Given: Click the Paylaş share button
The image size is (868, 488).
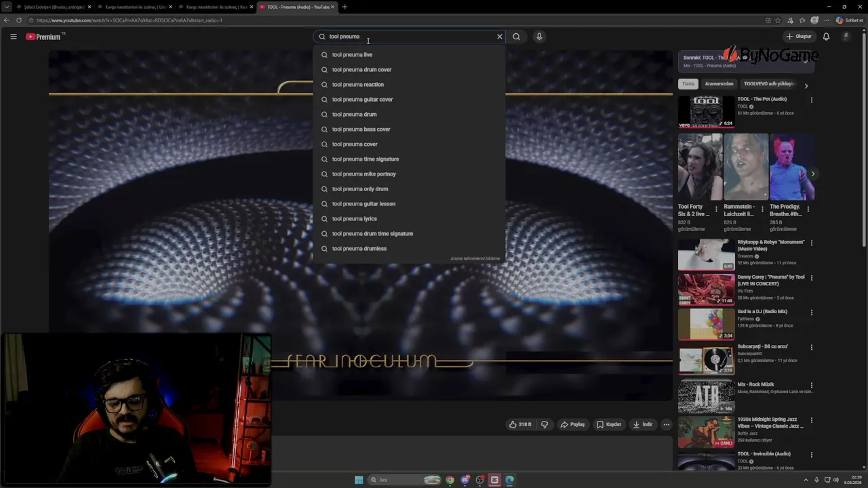Looking at the screenshot, I should tap(572, 424).
